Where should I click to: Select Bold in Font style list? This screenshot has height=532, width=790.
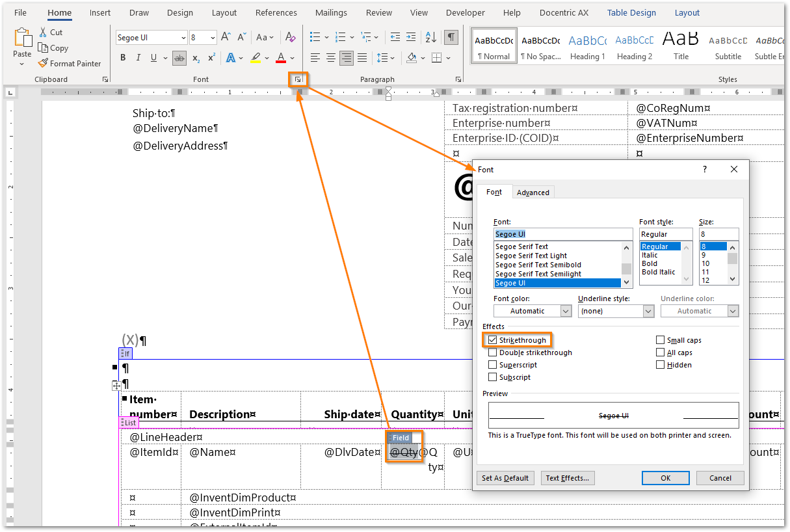click(650, 263)
